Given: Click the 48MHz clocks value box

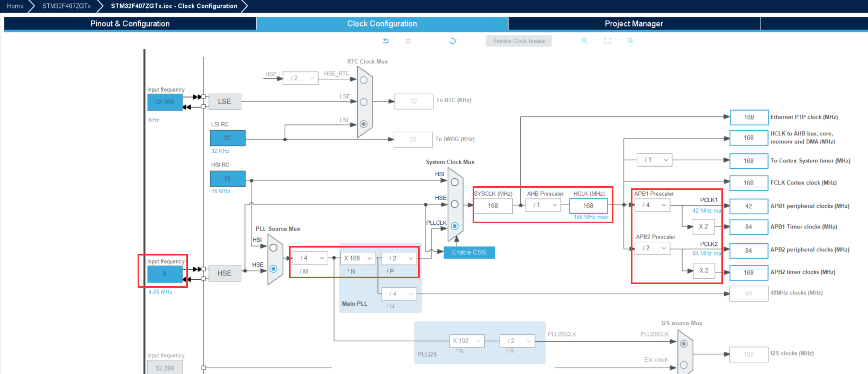Looking at the screenshot, I should tap(749, 294).
